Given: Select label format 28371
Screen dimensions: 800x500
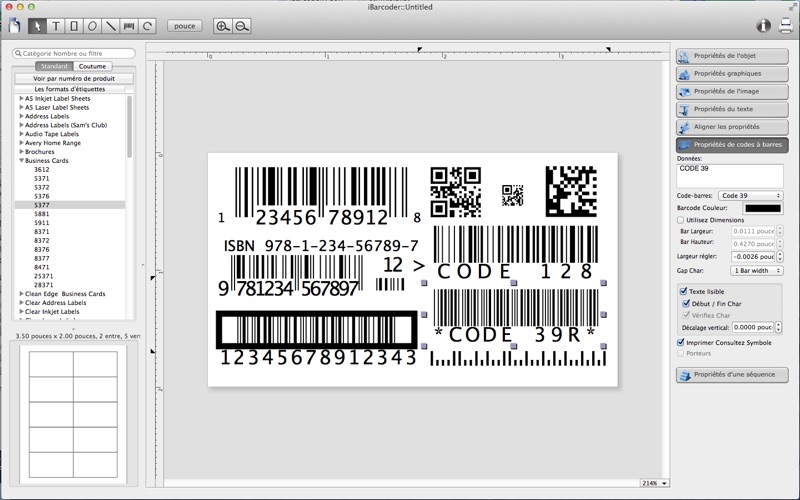Looking at the screenshot, I should click(43, 285).
